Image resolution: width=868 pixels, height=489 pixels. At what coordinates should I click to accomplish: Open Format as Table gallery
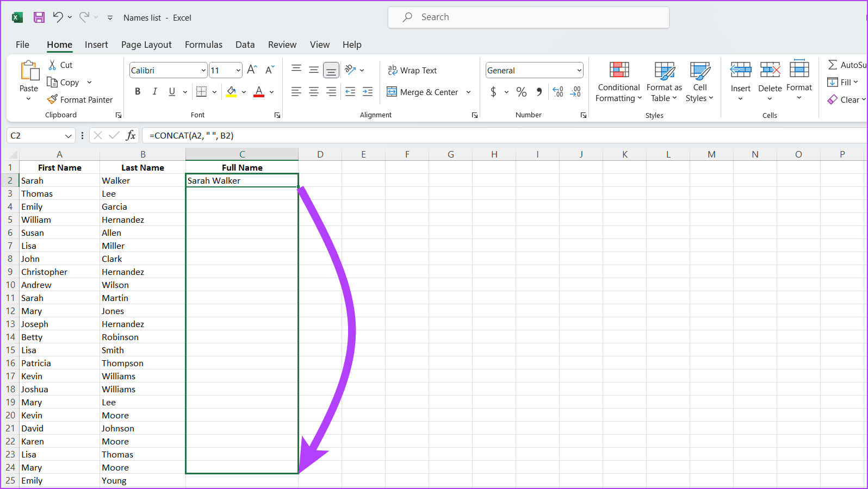[664, 81]
